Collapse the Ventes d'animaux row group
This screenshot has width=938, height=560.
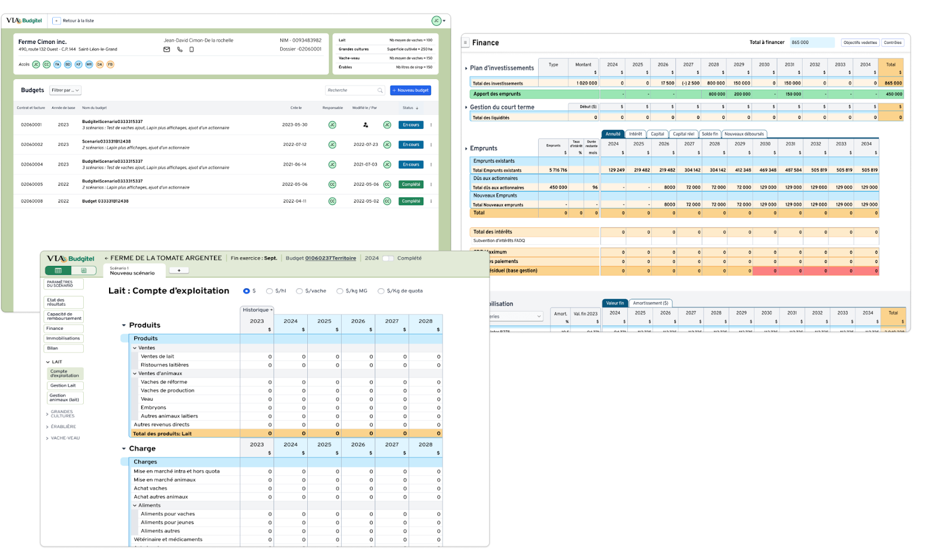point(135,374)
